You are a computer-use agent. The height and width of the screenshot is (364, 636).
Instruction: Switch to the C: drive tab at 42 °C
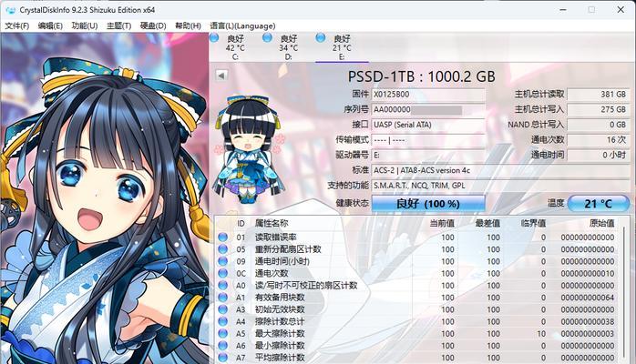[235, 47]
